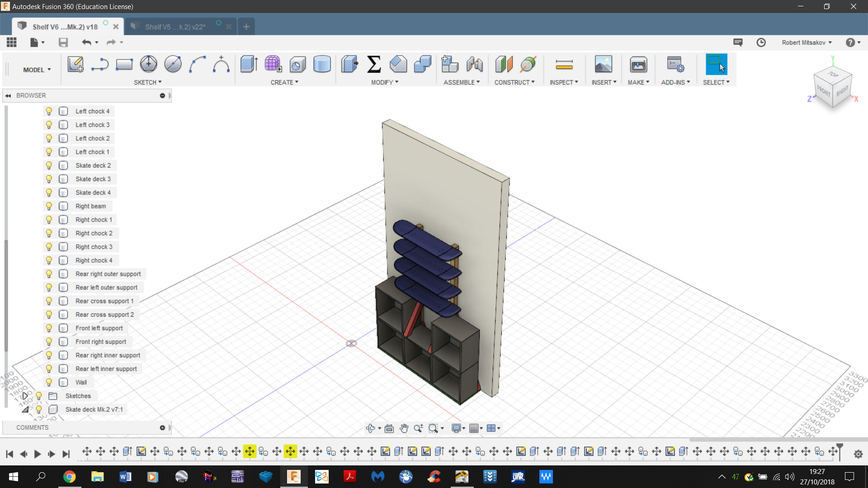Open the MAKE menu
This screenshot has height=488, width=868.
click(x=638, y=82)
